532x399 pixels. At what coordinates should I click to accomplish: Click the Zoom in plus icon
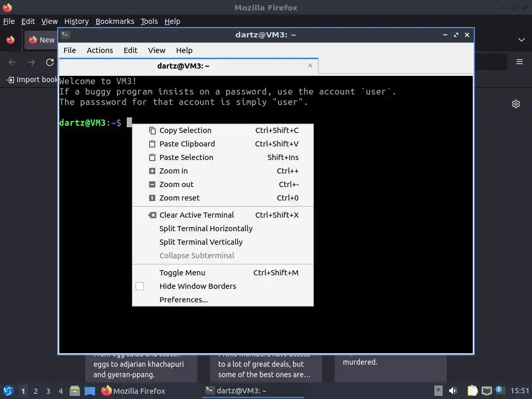pyautogui.click(x=152, y=171)
